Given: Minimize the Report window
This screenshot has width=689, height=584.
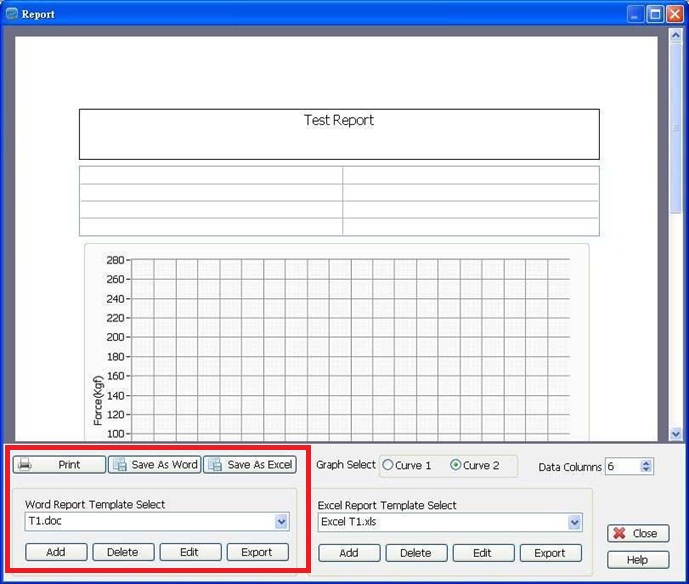Looking at the screenshot, I should point(635,14).
